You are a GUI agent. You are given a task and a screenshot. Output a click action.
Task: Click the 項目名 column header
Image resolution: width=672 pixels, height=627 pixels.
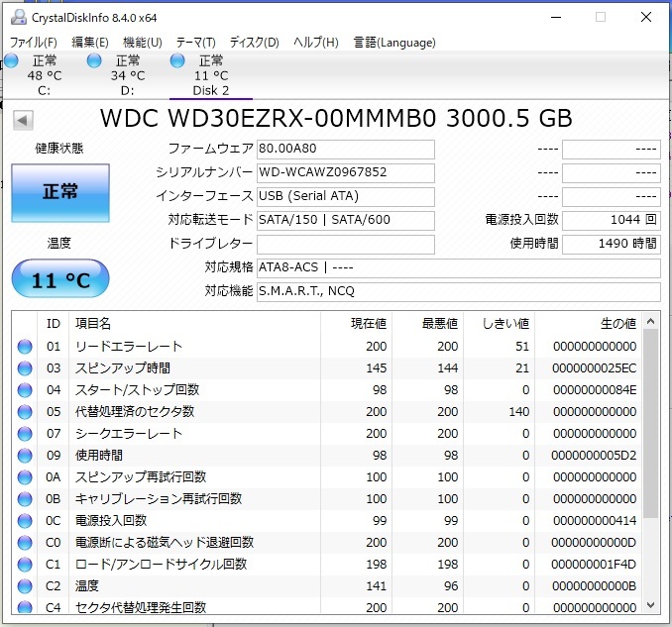[194, 324]
